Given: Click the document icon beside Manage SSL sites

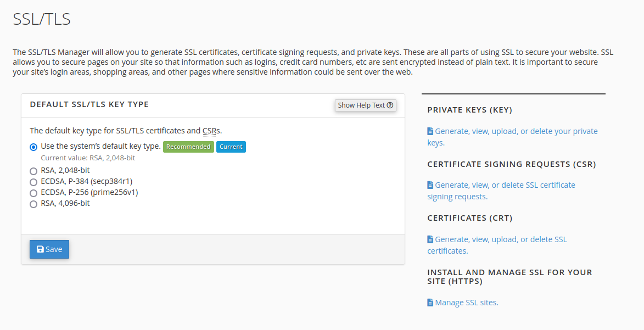Looking at the screenshot, I should click(430, 302).
